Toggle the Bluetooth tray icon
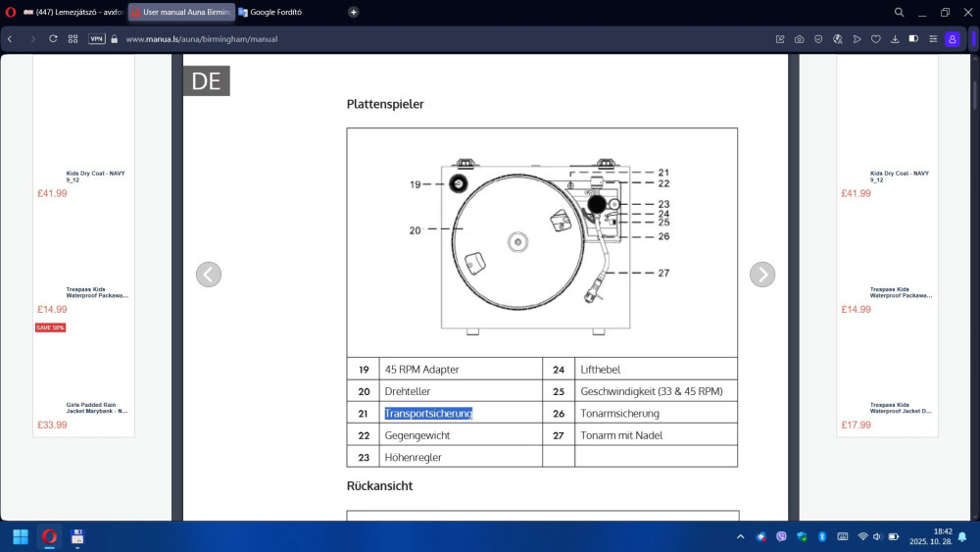The width and height of the screenshot is (980, 552). (822, 536)
